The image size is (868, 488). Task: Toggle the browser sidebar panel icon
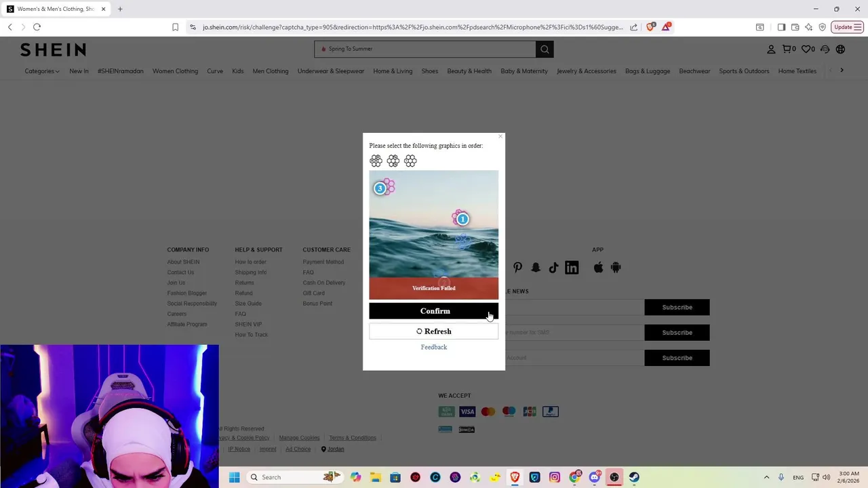[x=781, y=27]
